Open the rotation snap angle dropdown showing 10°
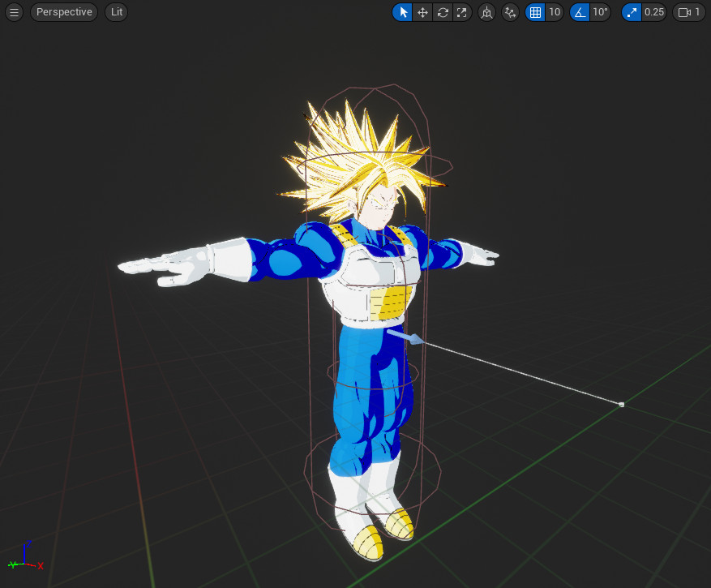711x588 pixels. tap(598, 12)
